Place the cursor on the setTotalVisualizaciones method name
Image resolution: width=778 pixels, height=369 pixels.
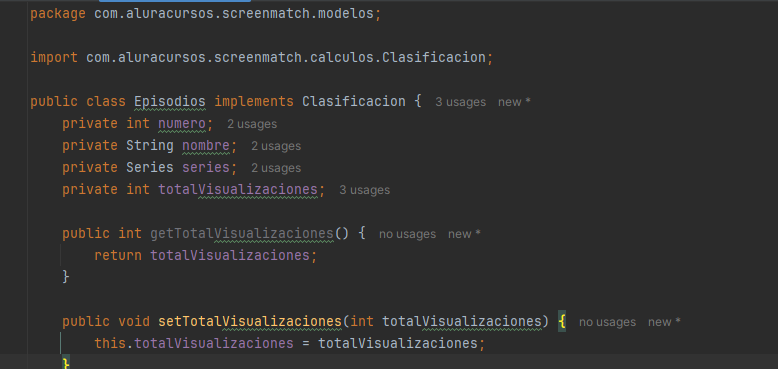250,322
